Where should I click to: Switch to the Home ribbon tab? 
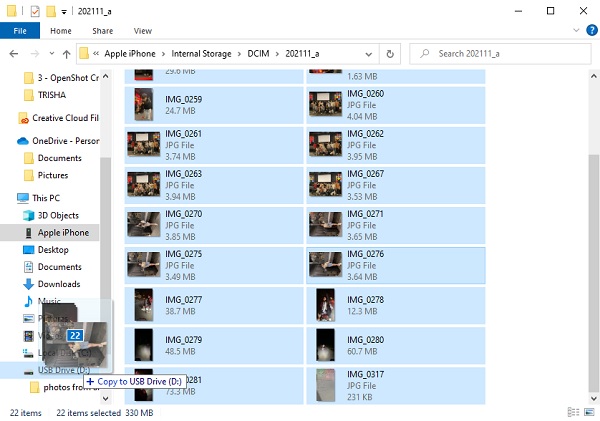(61, 31)
